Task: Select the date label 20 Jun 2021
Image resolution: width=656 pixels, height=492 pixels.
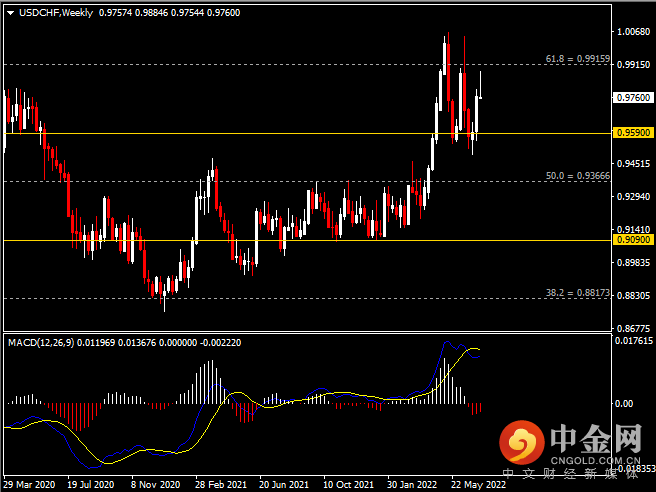Action: 284,484
